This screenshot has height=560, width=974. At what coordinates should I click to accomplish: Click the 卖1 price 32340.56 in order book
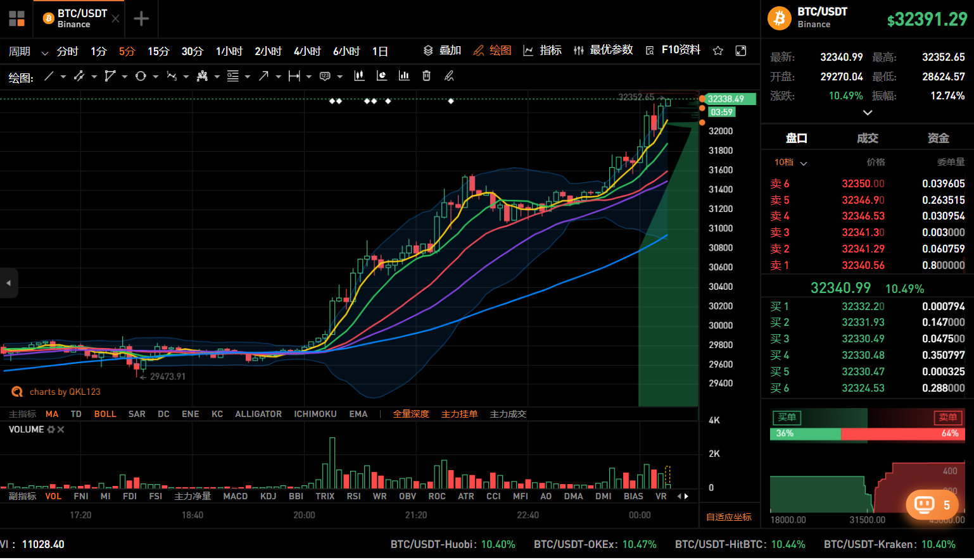(863, 265)
